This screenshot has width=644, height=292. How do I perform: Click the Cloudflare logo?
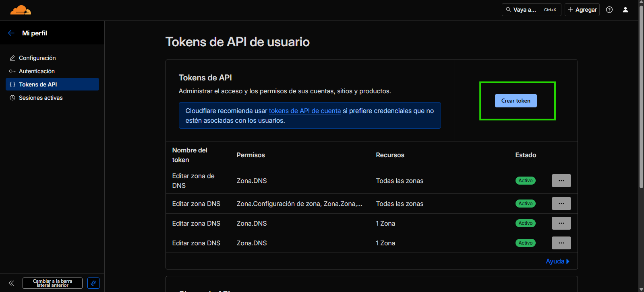click(x=21, y=10)
